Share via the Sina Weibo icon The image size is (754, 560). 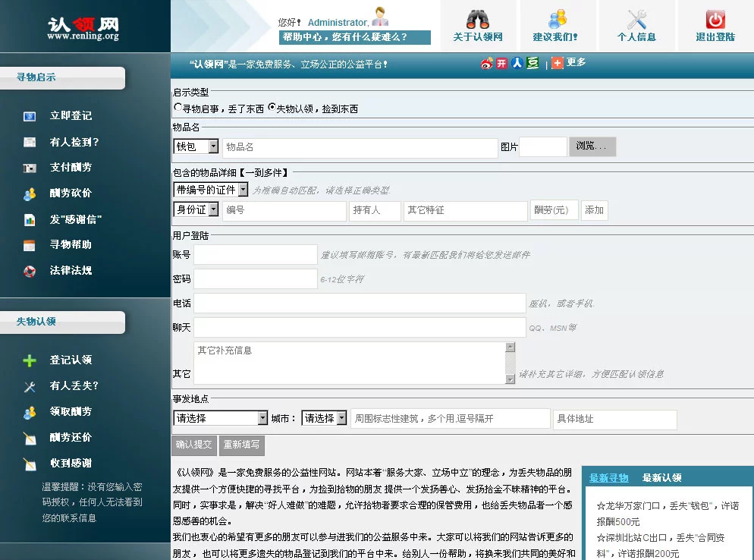point(487,64)
